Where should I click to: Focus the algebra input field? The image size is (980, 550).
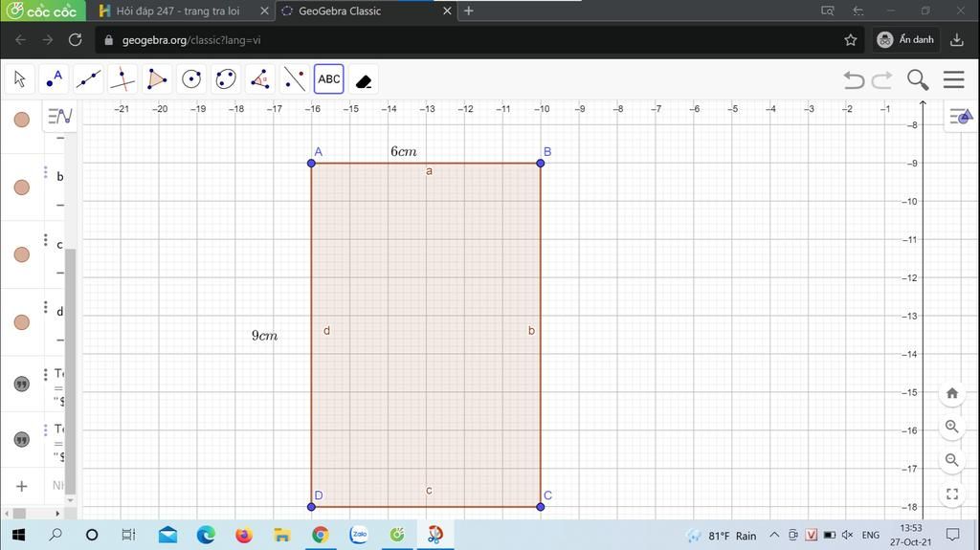point(57,486)
